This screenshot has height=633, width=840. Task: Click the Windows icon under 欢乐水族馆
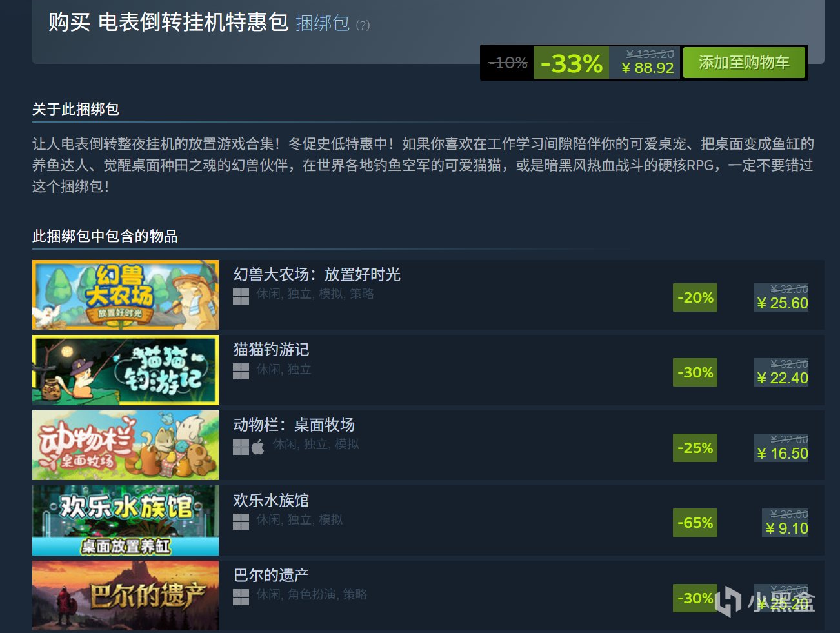[241, 521]
